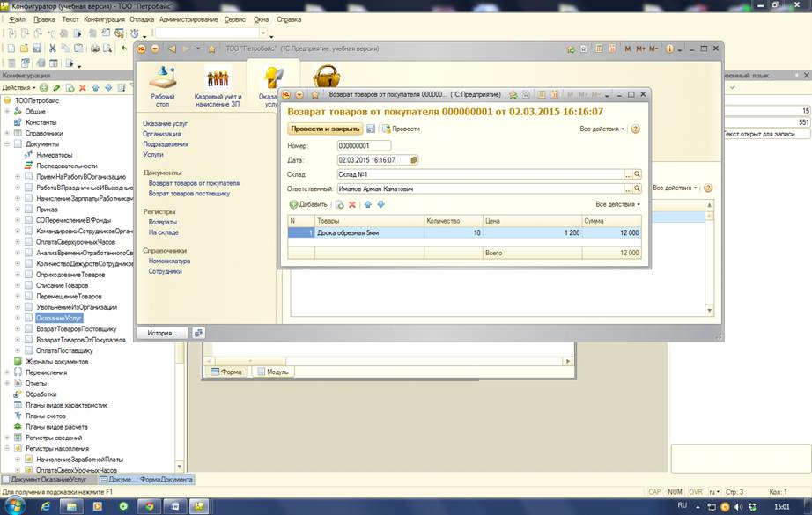This screenshot has height=515, width=812.
Task: Click 'Возврат товаров поставщику' link
Action: [x=189, y=193]
